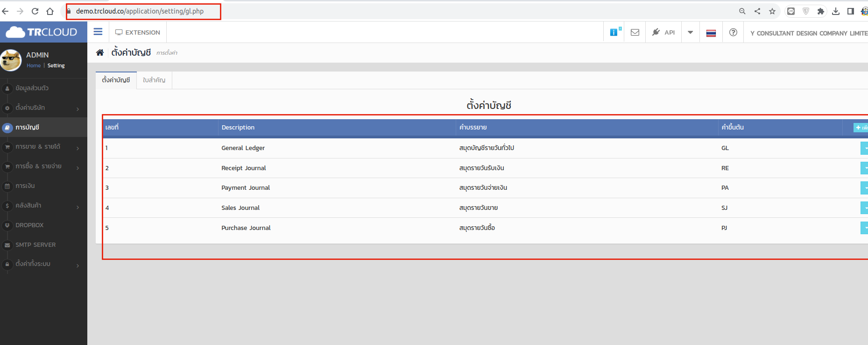Expand การซื้อ & รายจ่าย sidebar menu
This screenshot has width=868, height=345.
pyautogui.click(x=43, y=166)
